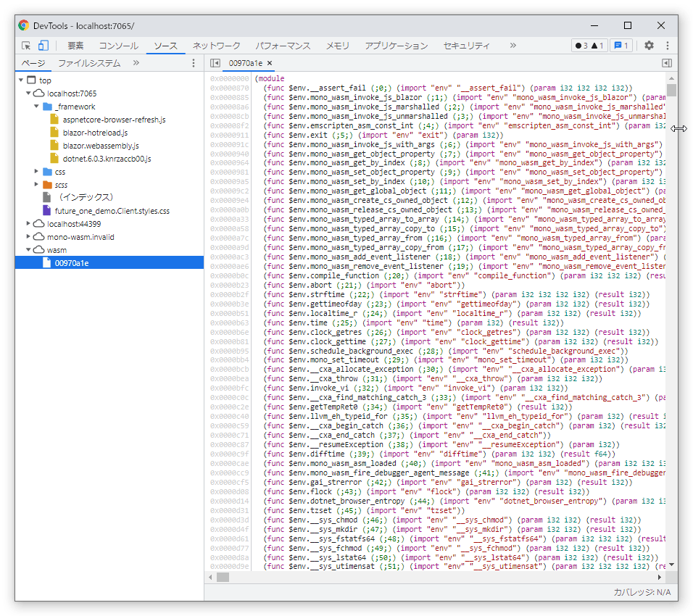The height and width of the screenshot is (616, 693).
Task: Show more navigator tabs chevron
Action: click(x=136, y=63)
